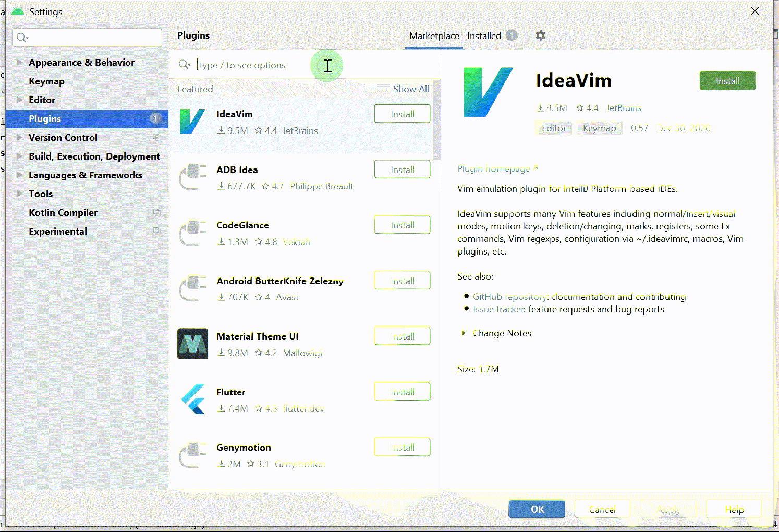Open Experimental settings
The height and width of the screenshot is (532, 779).
58,232
